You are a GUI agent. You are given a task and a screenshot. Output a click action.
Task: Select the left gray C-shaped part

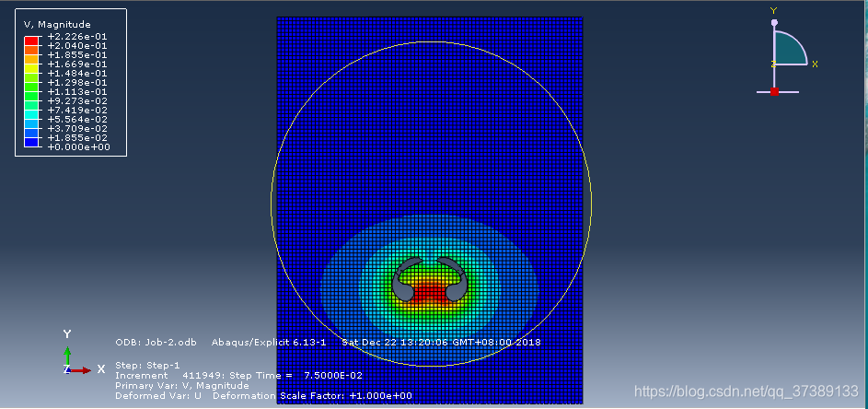(x=405, y=280)
